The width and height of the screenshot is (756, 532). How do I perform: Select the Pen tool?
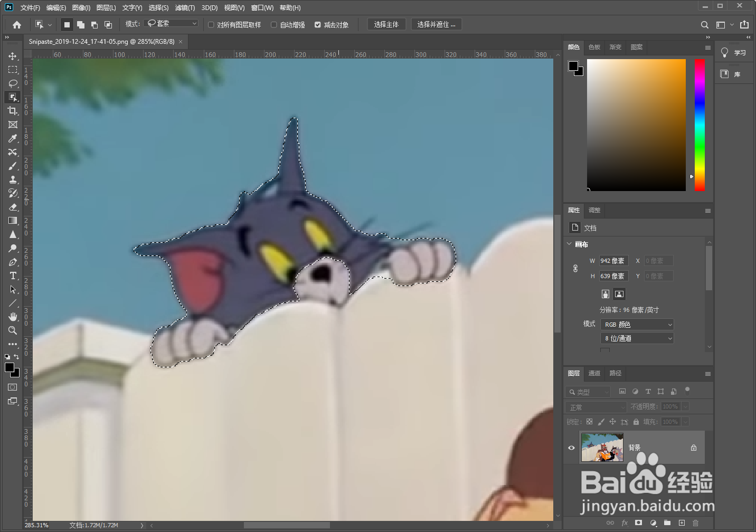(x=13, y=262)
